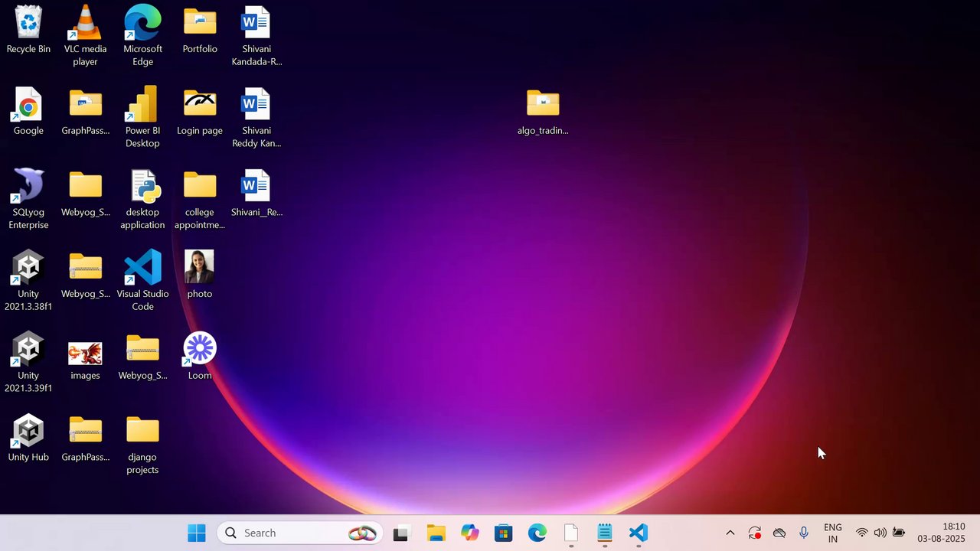The height and width of the screenshot is (551, 980).
Task: Select the Visual Studio Code desktop shortcut
Action: click(142, 281)
